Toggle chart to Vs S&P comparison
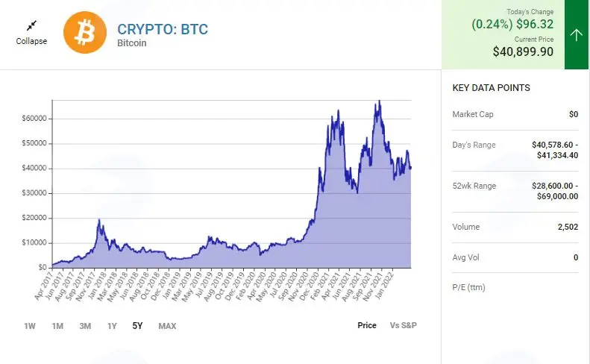 (403, 325)
